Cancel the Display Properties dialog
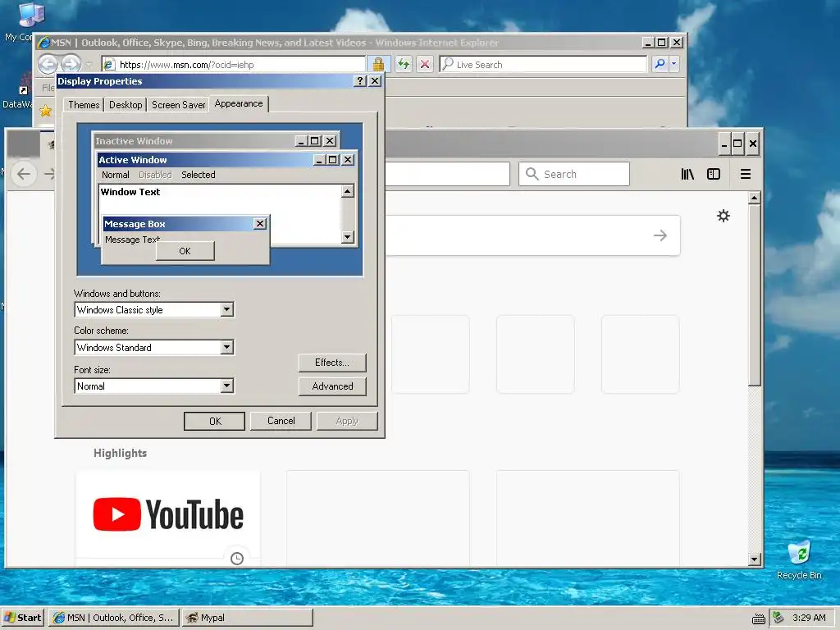This screenshot has width=840, height=630. [281, 421]
